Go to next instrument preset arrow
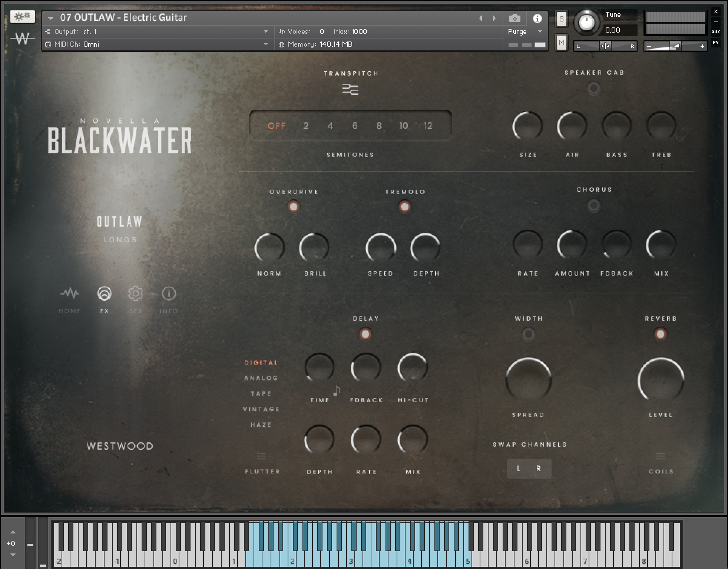 (494, 18)
